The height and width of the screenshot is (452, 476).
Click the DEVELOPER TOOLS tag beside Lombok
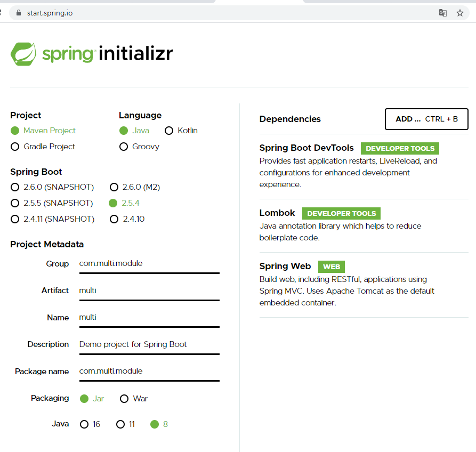point(341,213)
